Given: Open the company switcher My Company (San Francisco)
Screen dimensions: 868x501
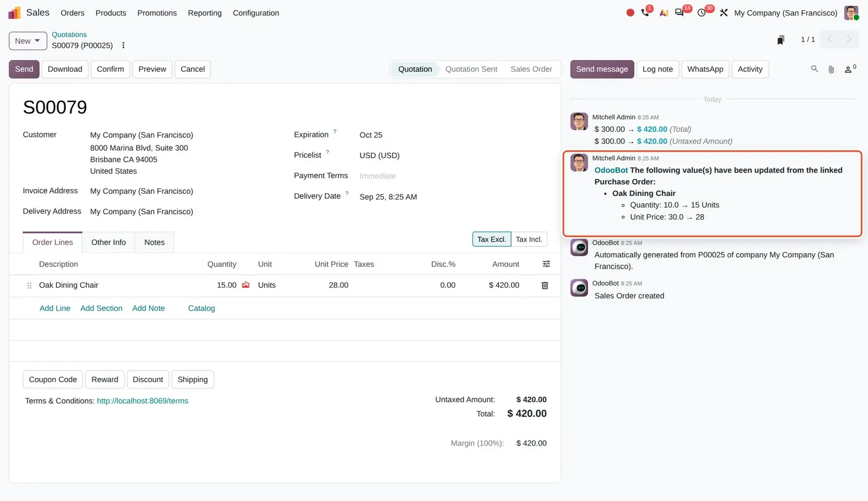Looking at the screenshot, I should (786, 13).
